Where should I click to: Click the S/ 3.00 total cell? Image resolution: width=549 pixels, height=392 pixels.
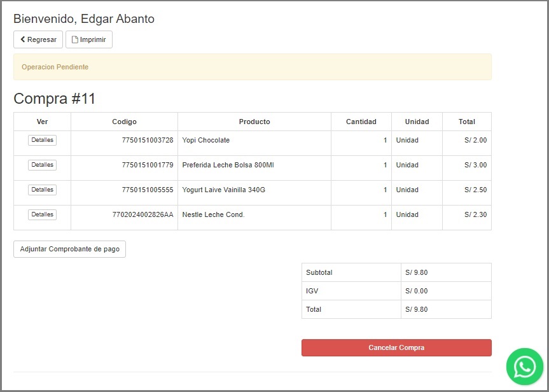pyautogui.click(x=467, y=168)
